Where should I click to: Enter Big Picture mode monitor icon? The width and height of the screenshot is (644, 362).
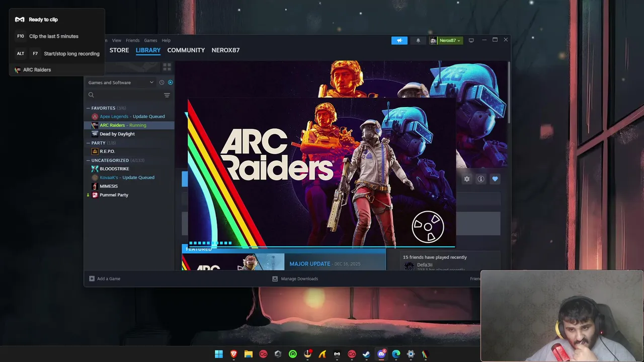point(471,40)
